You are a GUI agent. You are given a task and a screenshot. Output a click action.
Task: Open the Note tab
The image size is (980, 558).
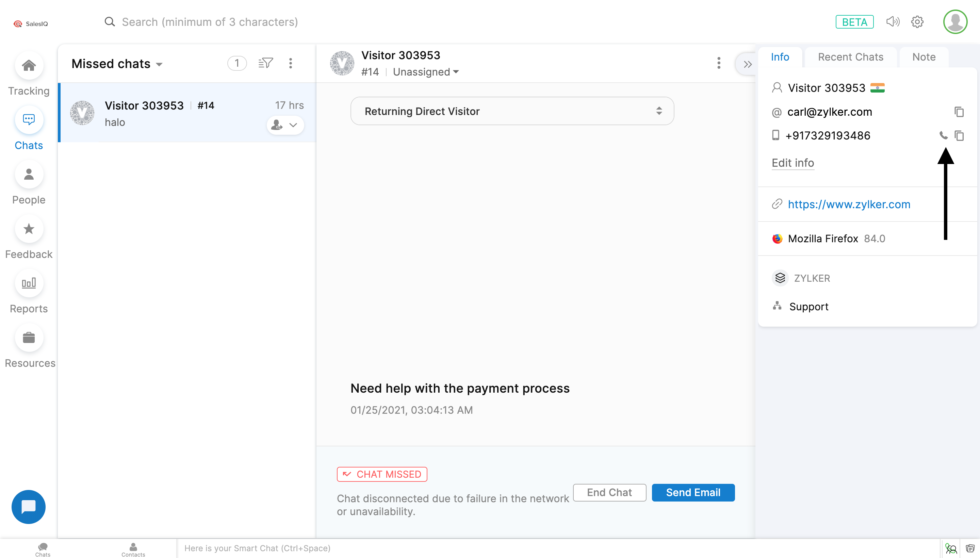pos(924,57)
